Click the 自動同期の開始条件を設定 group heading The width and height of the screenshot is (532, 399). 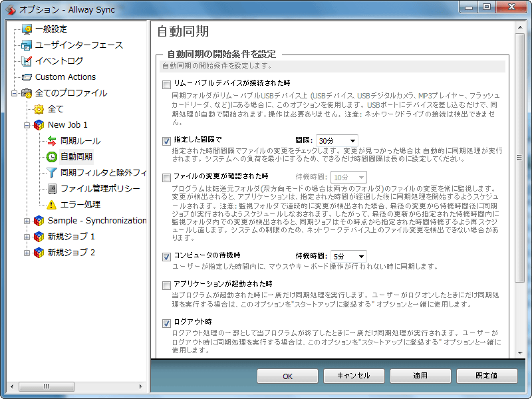click(221, 54)
